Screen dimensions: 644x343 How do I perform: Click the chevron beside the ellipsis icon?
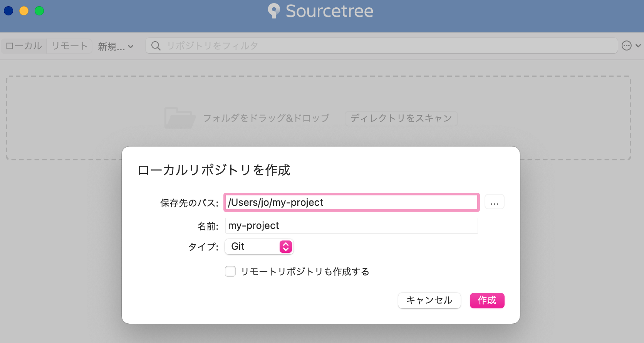click(x=638, y=45)
